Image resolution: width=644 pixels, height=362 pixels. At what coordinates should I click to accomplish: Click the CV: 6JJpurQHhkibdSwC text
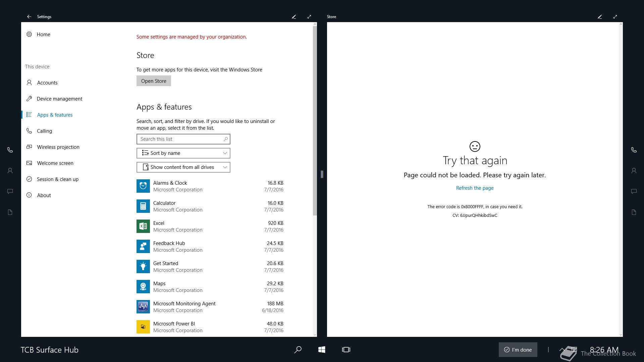(x=475, y=215)
